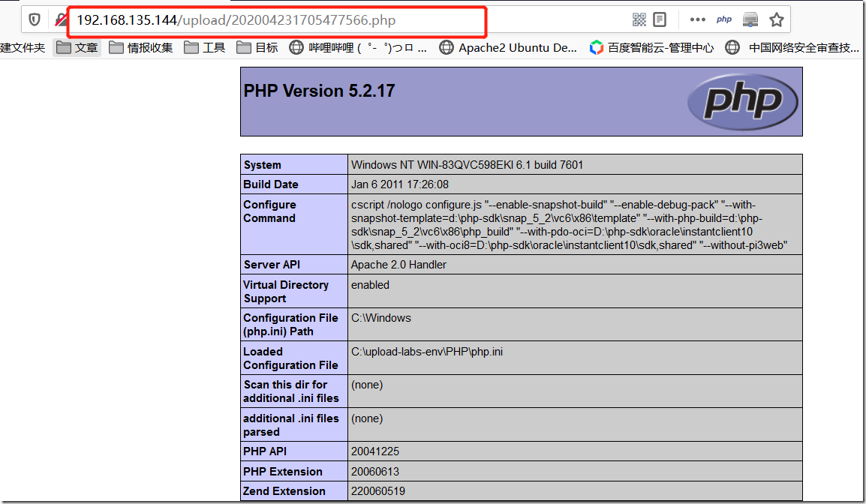Viewport: 866px width, 504px height.
Task: Bookmark this page with the star icon
Action: tap(777, 19)
